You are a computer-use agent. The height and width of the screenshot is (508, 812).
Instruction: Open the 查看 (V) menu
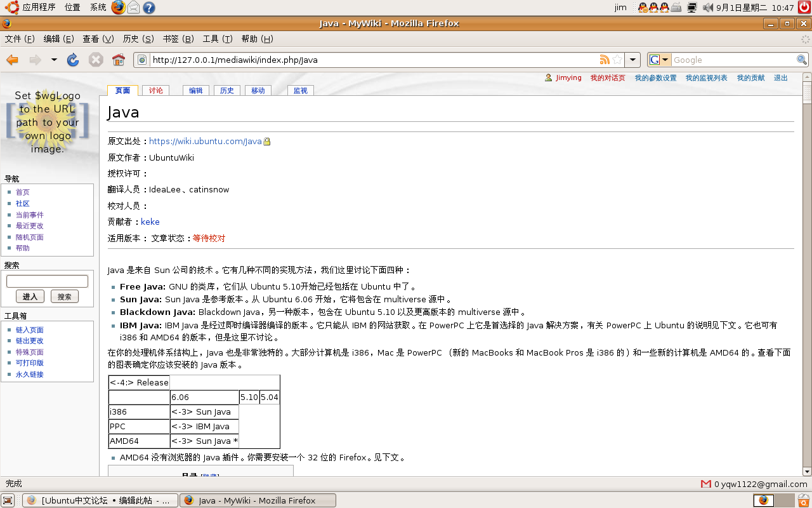tap(98, 39)
